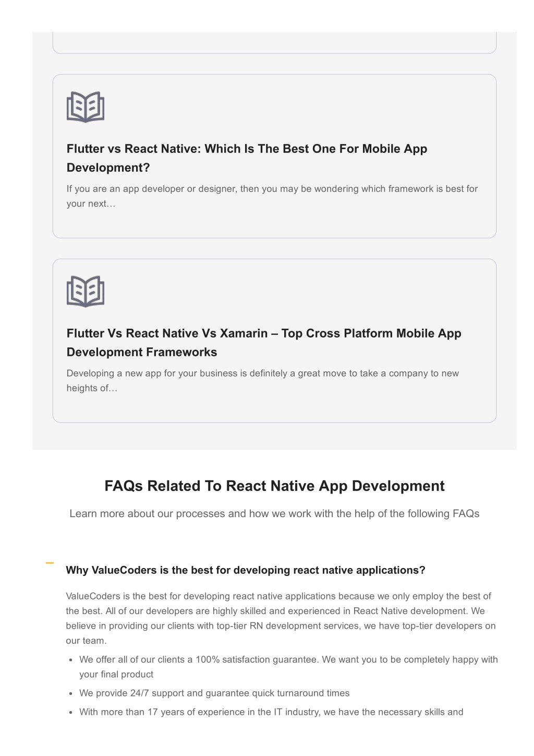The width and height of the screenshot is (534, 756).
Task: Open 'Flutter vs React Native: Which Is The Best' article
Action: pos(247,158)
